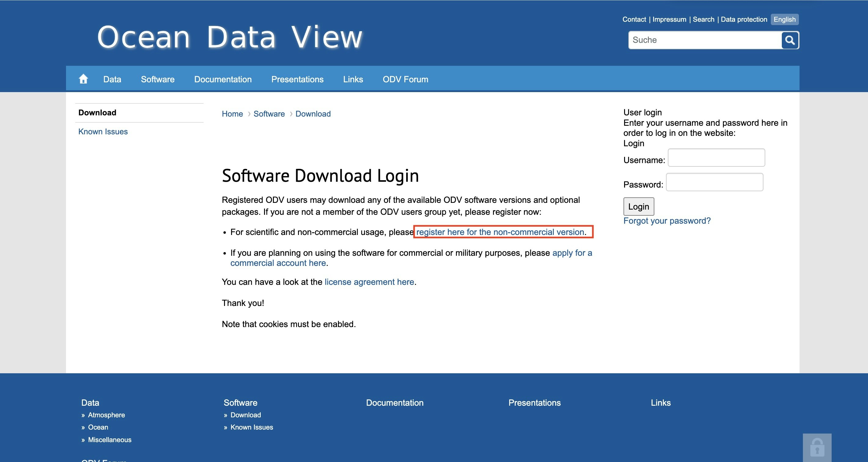This screenshot has height=462, width=868.
Task: Click the Forgot your password link
Action: pyautogui.click(x=667, y=221)
